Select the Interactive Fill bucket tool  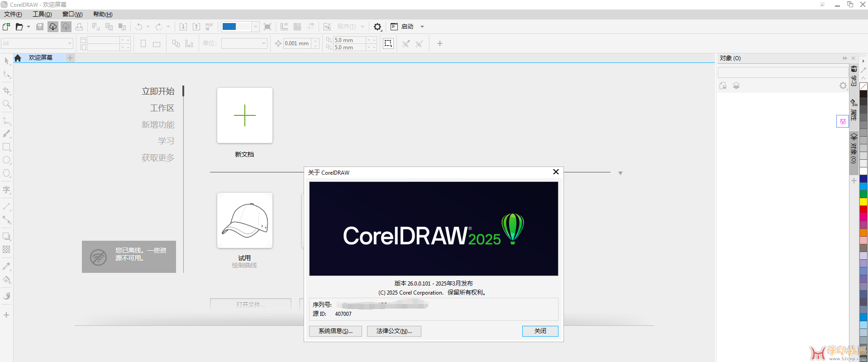point(6,280)
